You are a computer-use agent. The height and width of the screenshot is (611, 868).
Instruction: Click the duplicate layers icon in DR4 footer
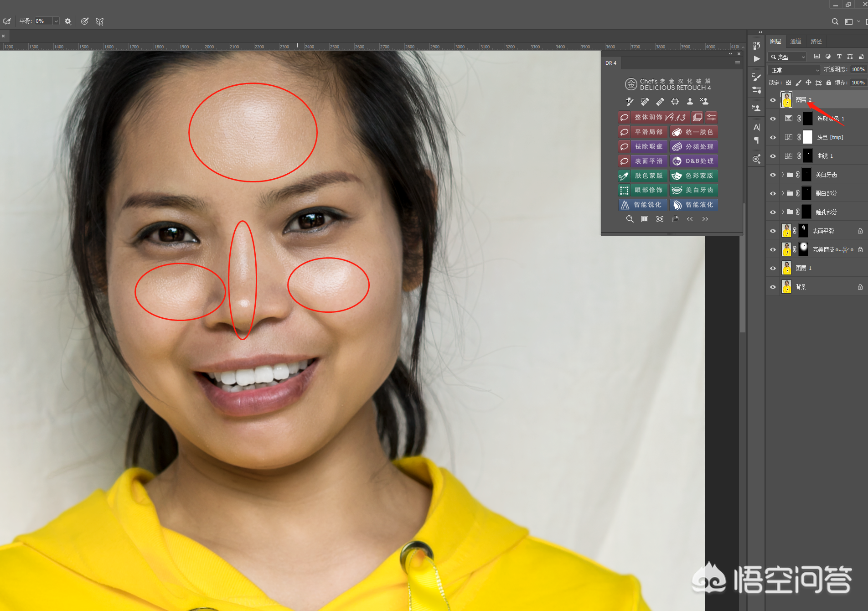pyautogui.click(x=675, y=219)
